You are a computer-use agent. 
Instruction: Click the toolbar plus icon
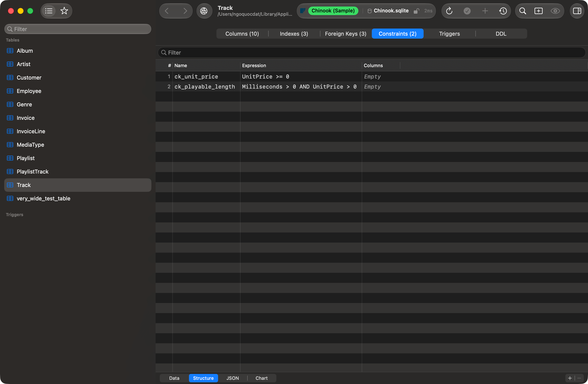(485, 11)
